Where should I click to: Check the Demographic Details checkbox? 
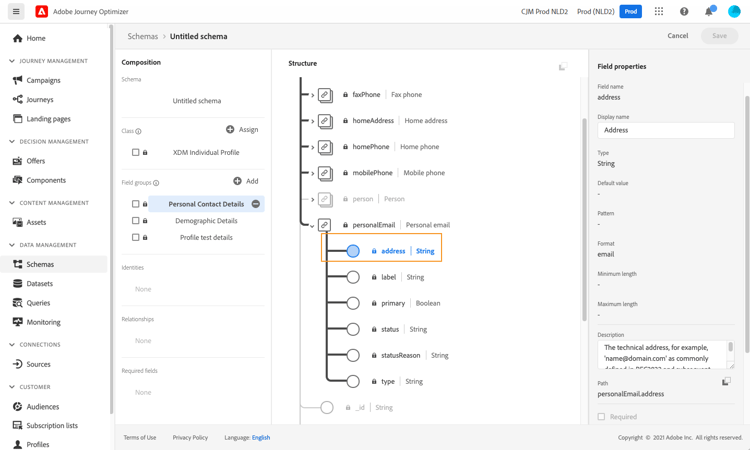pyautogui.click(x=136, y=221)
